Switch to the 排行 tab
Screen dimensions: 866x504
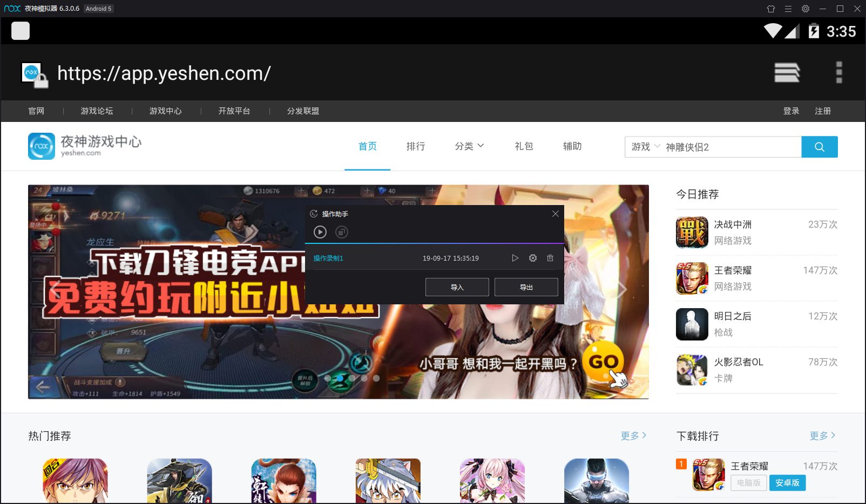click(x=416, y=146)
